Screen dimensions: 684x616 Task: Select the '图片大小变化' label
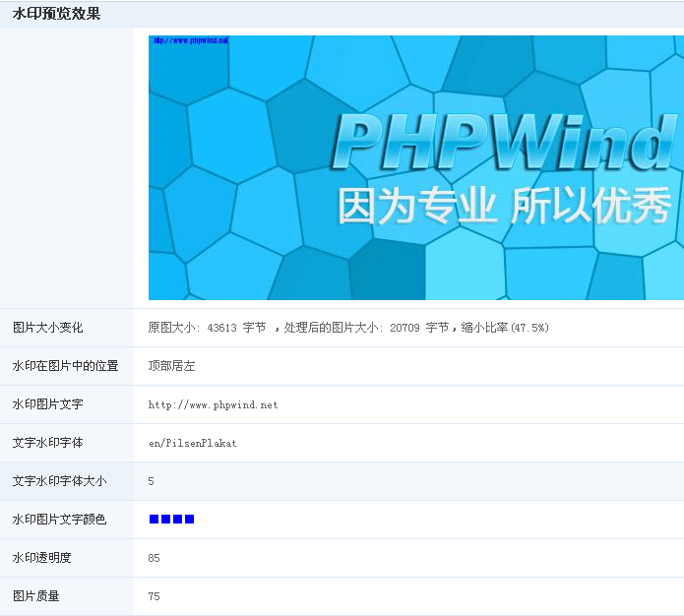pyautogui.click(x=47, y=328)
